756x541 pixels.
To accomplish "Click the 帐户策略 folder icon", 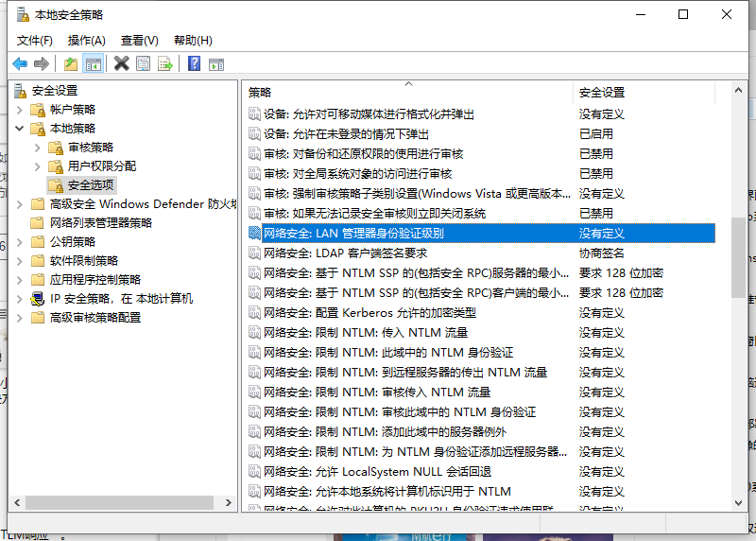I will point(38,110).
